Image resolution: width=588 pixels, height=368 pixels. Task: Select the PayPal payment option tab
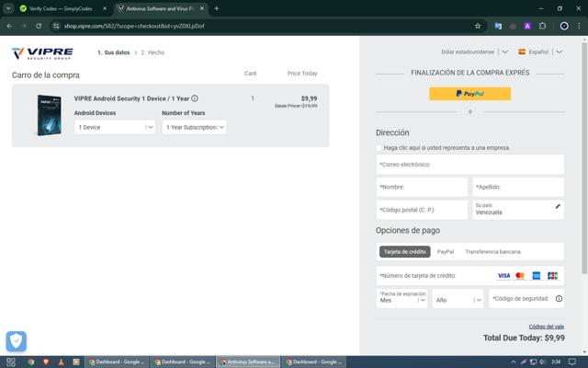(446, 251)
